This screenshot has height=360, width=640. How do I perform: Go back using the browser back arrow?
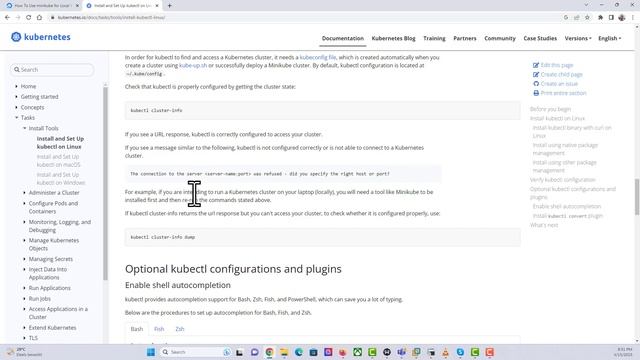point(7,18)
